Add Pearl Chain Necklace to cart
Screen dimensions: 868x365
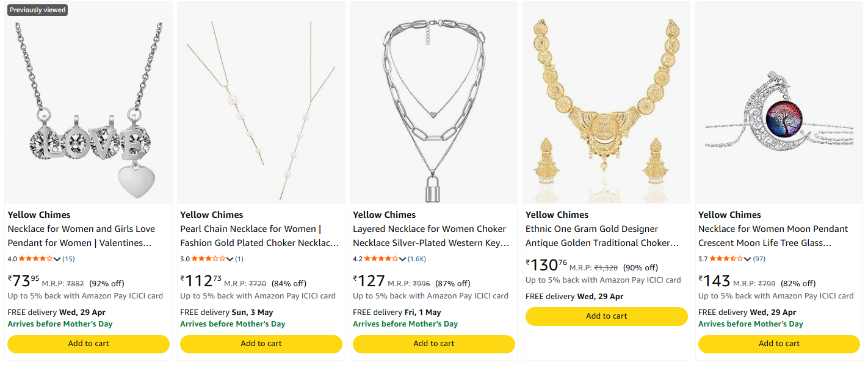point(261,344)
